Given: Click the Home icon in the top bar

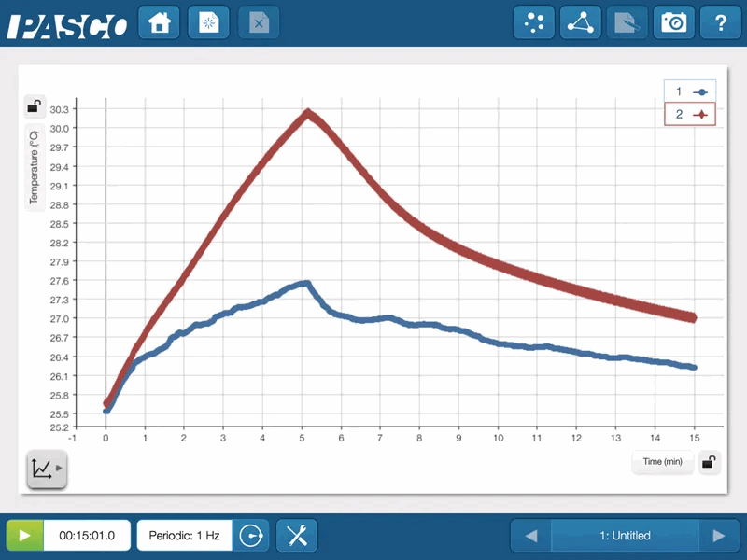Looking at the screenshot, I should (x=159, y=23).
